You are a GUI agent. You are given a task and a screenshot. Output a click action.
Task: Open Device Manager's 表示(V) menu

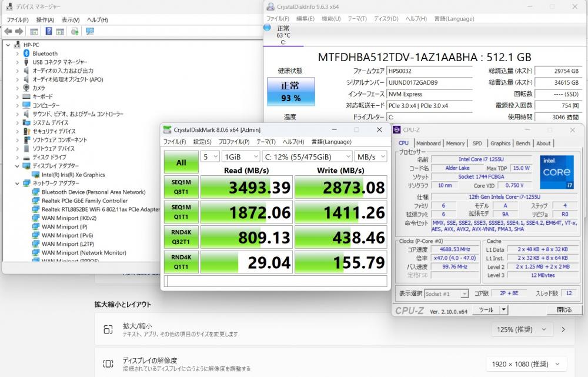point(71,20)
